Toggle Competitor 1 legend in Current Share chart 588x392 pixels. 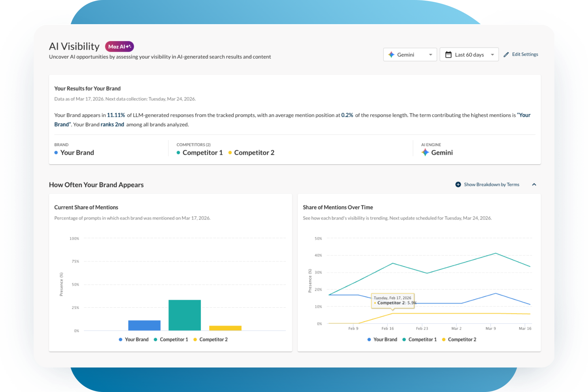171,339
